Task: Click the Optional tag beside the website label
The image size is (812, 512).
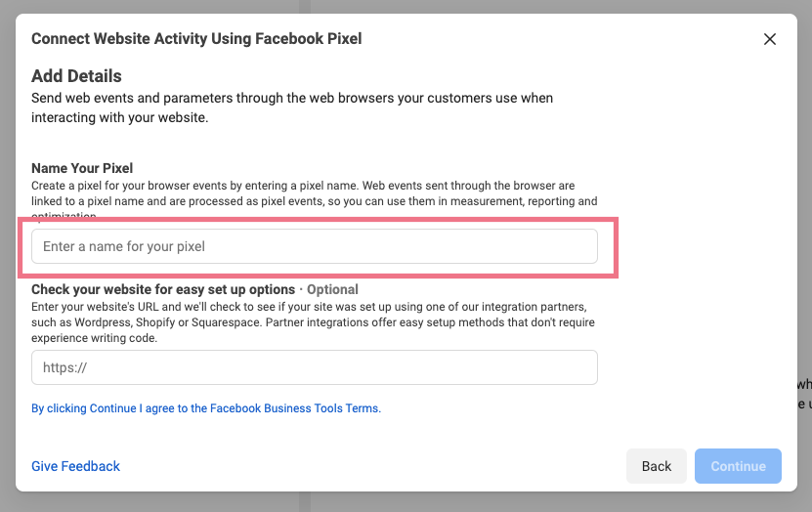Action: pyautogui.click(x=331, y=289)
